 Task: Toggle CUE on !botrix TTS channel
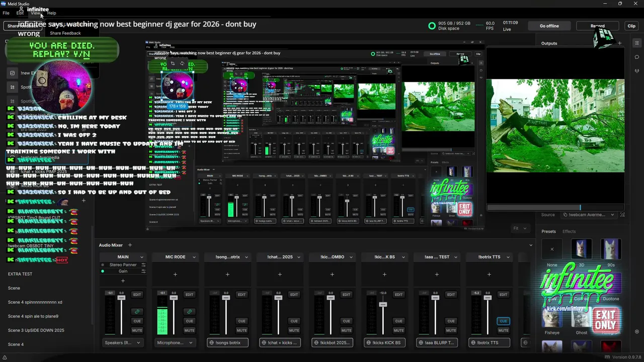coord(503,321)
